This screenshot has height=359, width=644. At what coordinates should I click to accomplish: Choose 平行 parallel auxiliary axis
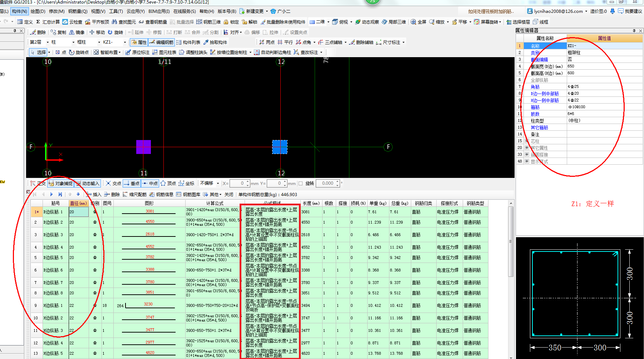285,42
